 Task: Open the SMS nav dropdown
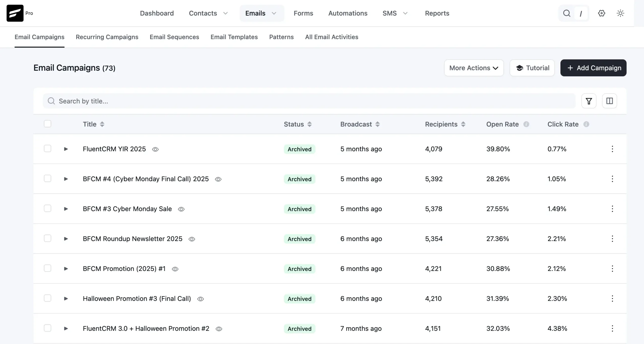click(395, 13)
